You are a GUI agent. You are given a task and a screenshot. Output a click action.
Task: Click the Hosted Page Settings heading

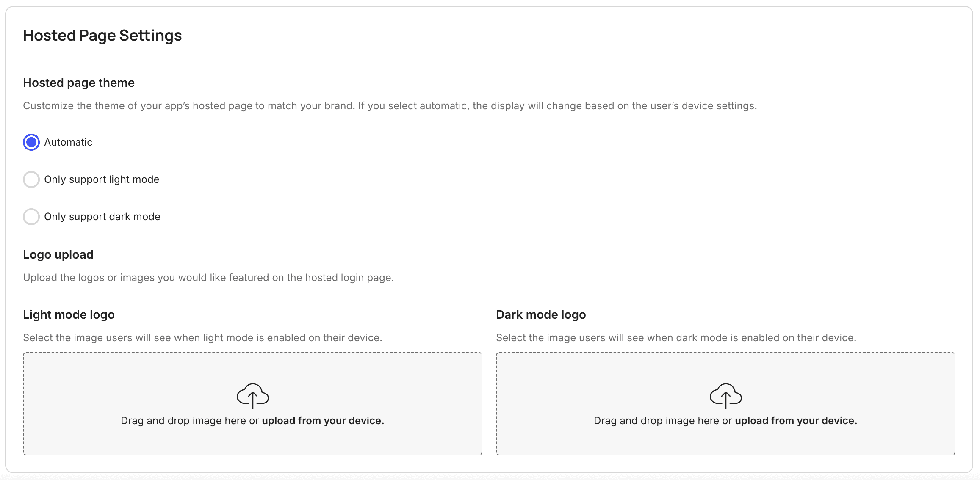(x=102, y=36)
